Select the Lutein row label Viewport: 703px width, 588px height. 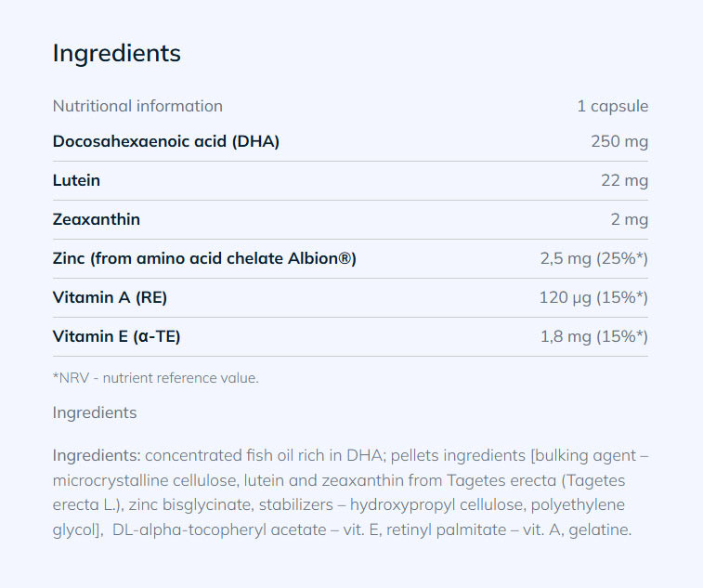(x=76, y=180)
